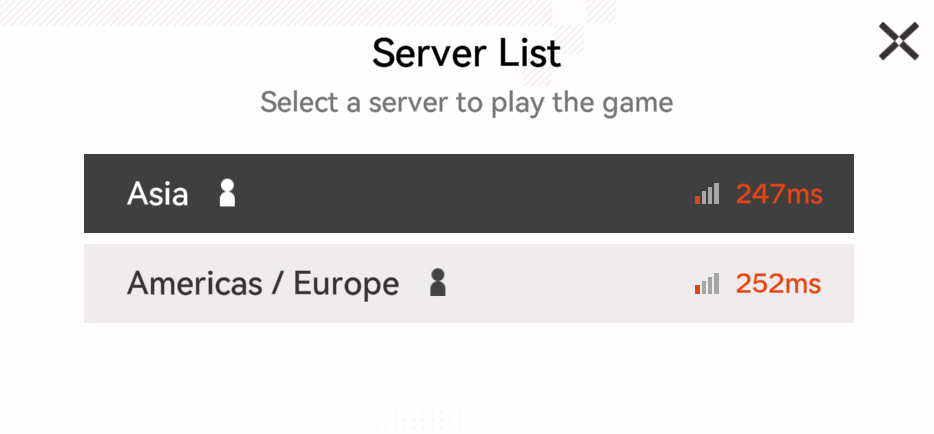
Task: Click the "Americas / Europe" label text
Action: tap(263, 285)
